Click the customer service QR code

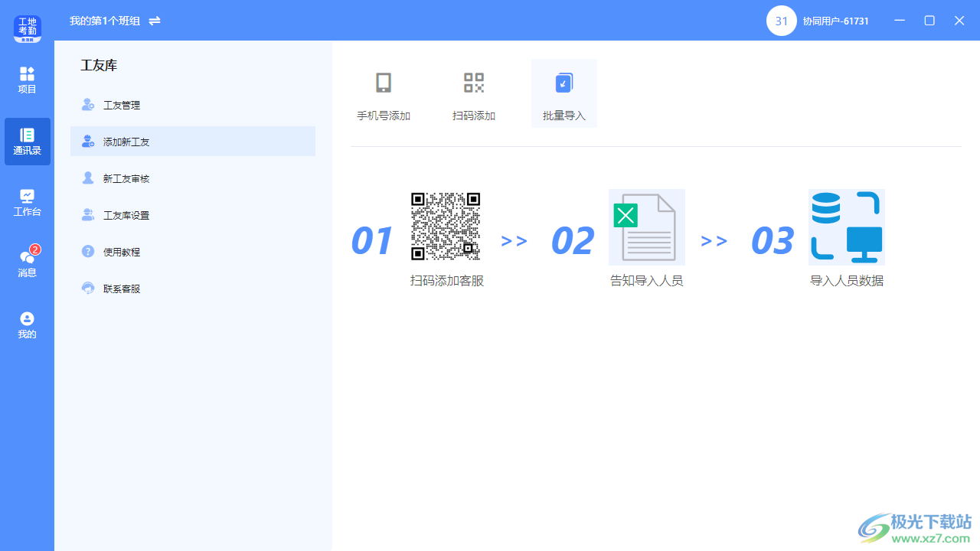(x=446, y=227)
